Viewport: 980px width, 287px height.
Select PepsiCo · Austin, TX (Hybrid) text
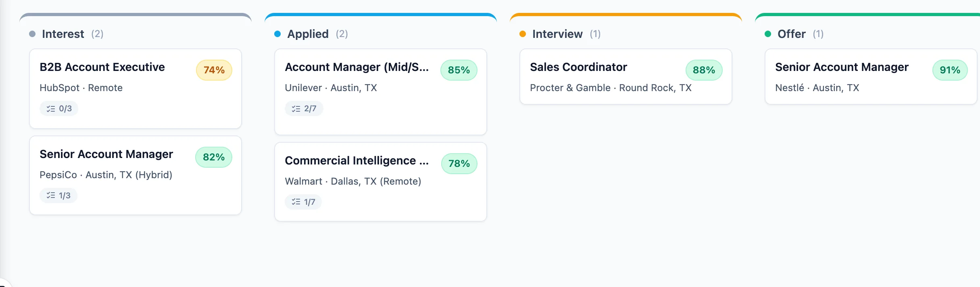click(x=106, y=175)
